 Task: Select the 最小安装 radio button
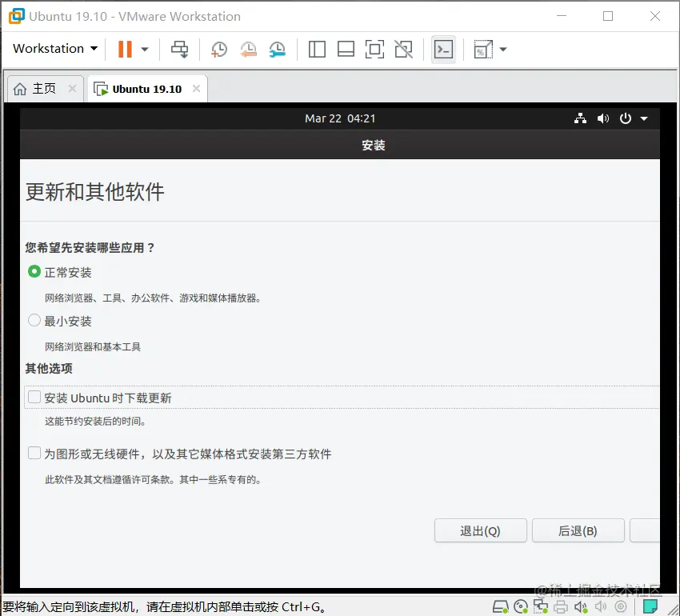coord(34,320)
